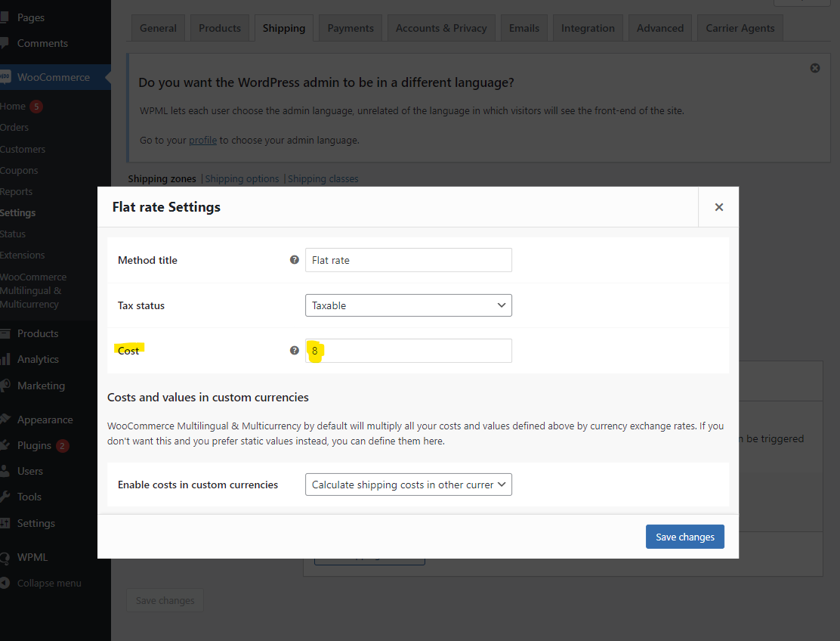Follow the profile link in notice

tap(202, 140)
